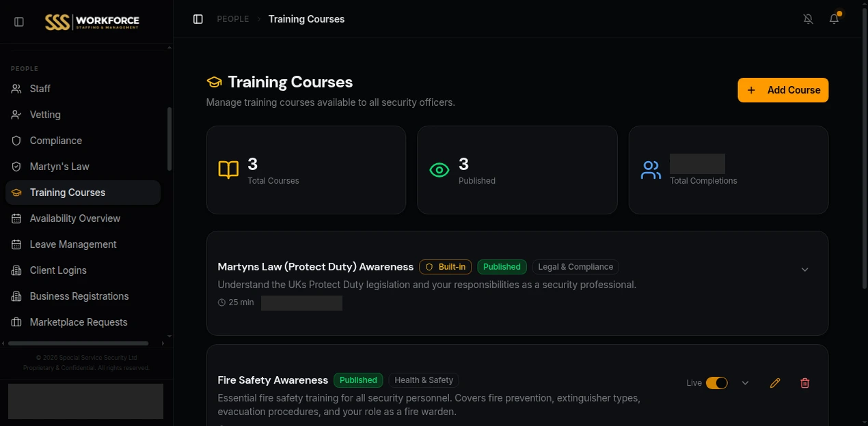Open the notifications bell with orange dot
Viewport: 868px width, 426px height.
click(835, 19)
